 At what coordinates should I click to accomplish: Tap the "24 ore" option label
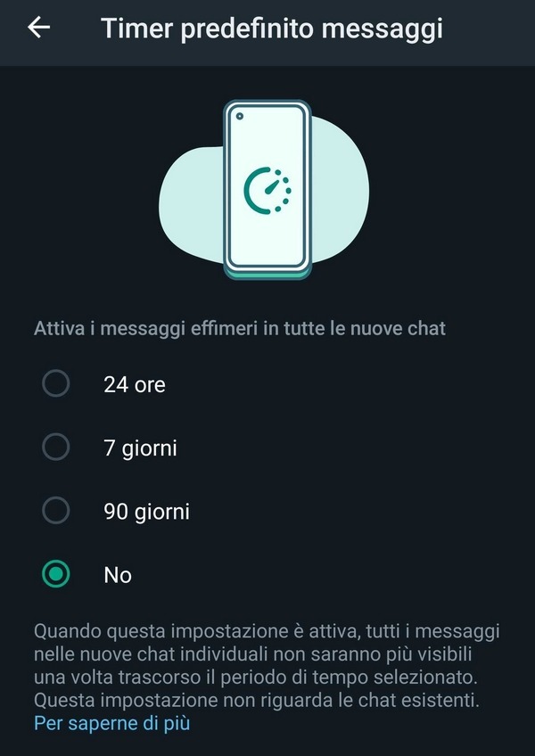[x=135, y=385]
